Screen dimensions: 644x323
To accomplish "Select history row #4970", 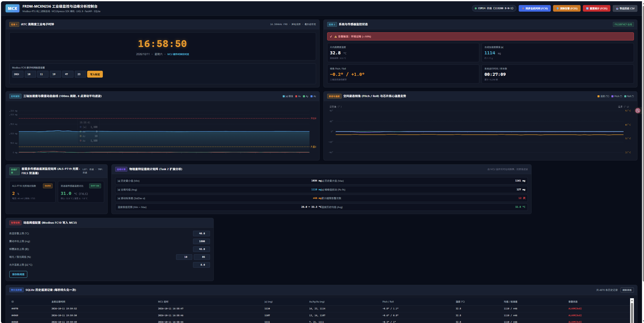I will 320,309.
